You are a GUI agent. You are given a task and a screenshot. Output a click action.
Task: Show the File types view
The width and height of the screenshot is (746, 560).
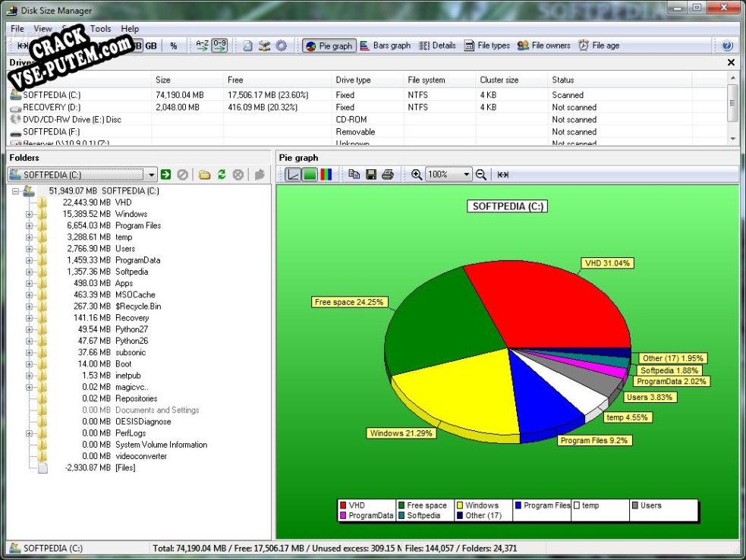[x=487, y=46]
